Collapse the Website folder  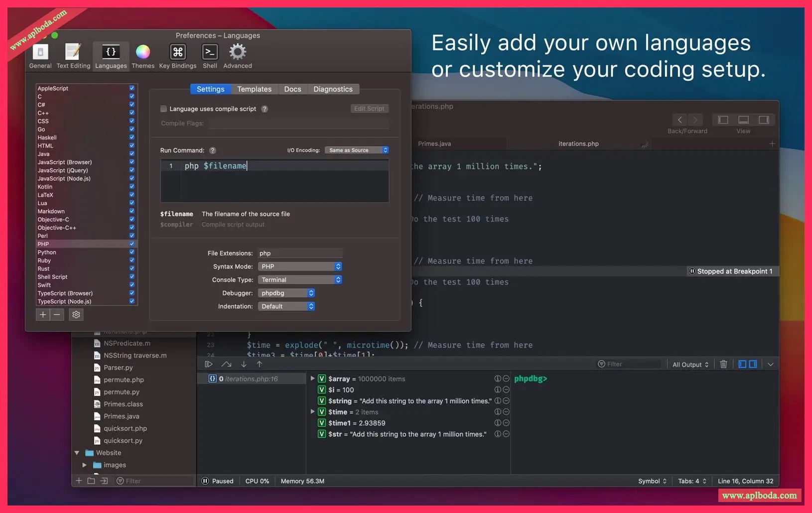click(77, 453)
